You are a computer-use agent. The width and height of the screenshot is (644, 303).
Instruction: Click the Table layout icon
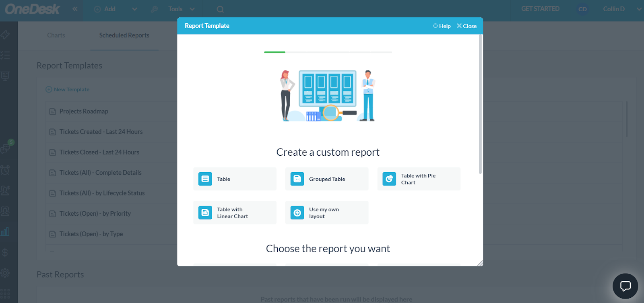205,179
